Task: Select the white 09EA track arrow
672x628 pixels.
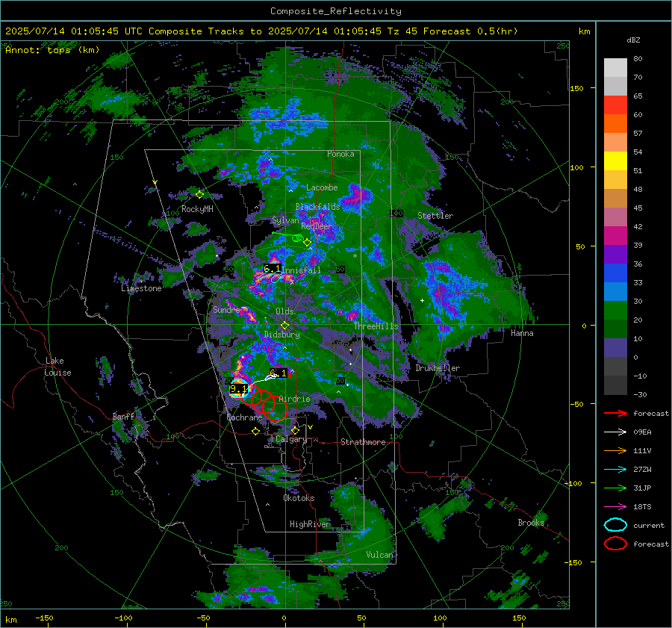Action: 615,432
